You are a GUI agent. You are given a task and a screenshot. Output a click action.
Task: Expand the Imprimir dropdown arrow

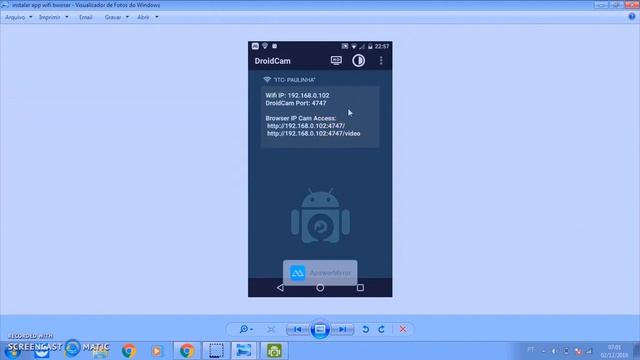tap(67, 17)
